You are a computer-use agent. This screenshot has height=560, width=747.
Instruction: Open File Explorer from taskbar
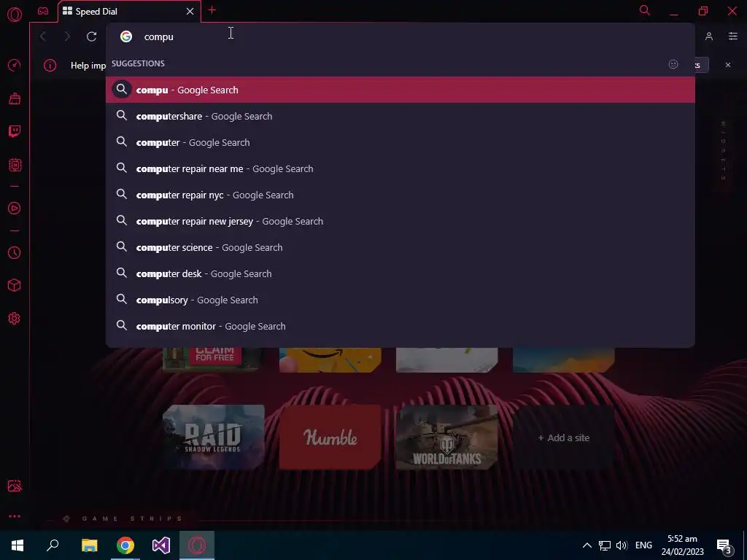[x=89, y=545]
